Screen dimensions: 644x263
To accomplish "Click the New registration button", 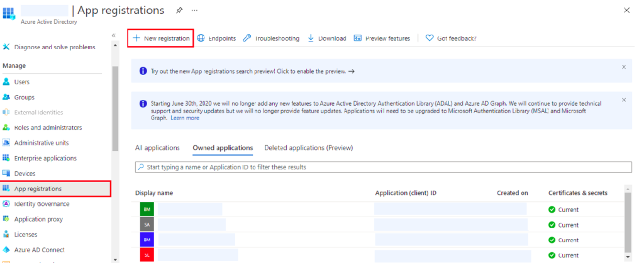I will (x=160, y=38).
